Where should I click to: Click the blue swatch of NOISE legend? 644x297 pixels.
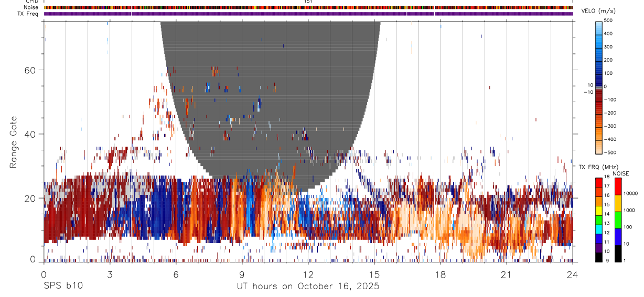(x=618, y=237)
